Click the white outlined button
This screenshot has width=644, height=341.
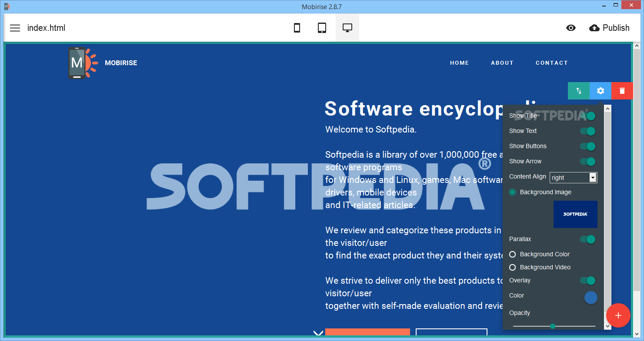coord(451,332)
